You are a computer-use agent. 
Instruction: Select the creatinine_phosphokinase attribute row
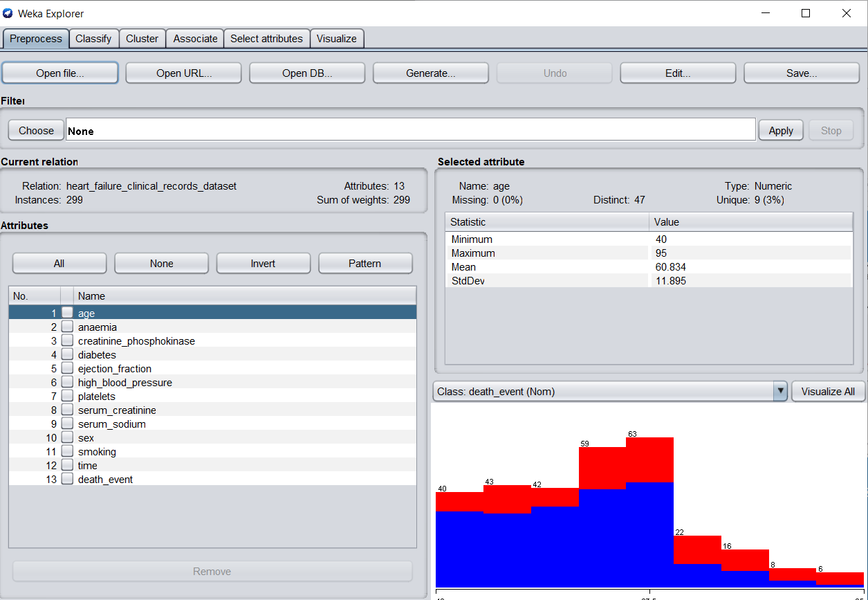coord(212,340)
